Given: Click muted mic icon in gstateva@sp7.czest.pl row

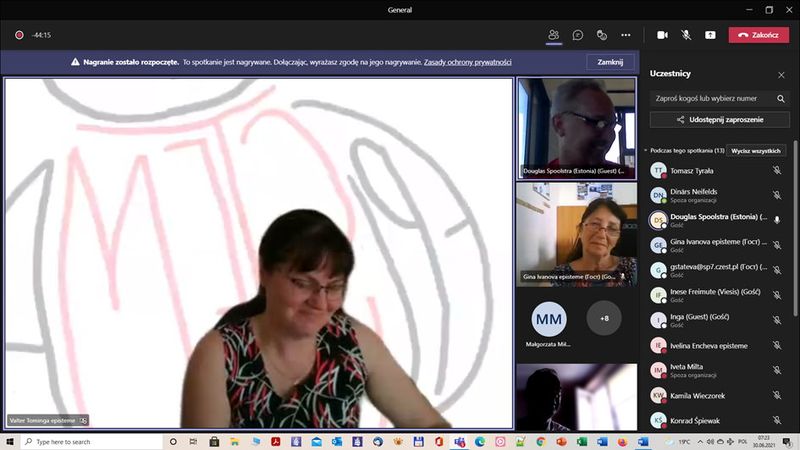Looking at the screenshot, I should pos(777,270).
